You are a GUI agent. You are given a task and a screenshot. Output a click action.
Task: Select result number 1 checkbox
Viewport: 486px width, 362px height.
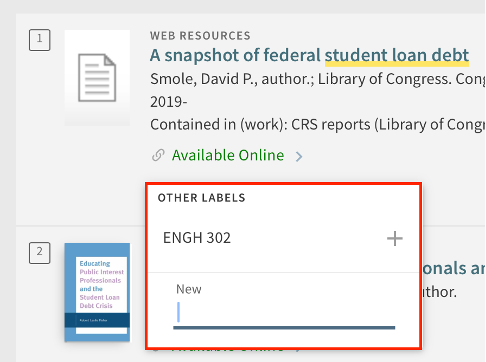[x=40, y=40]
